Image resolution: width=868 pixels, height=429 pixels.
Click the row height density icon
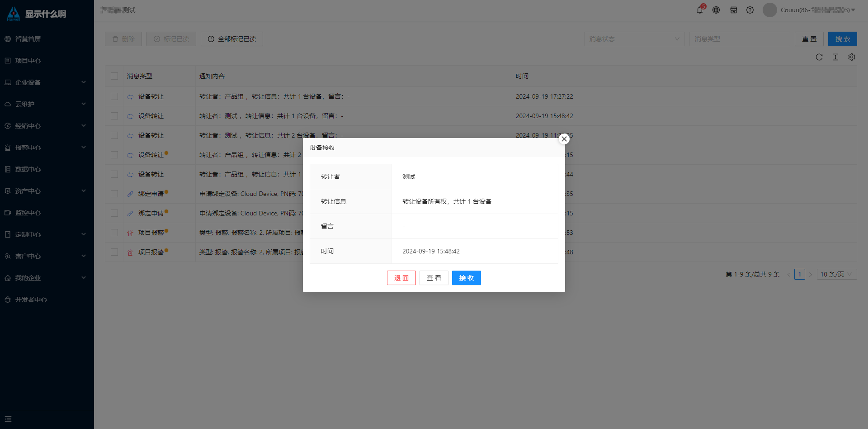[835, 57]
